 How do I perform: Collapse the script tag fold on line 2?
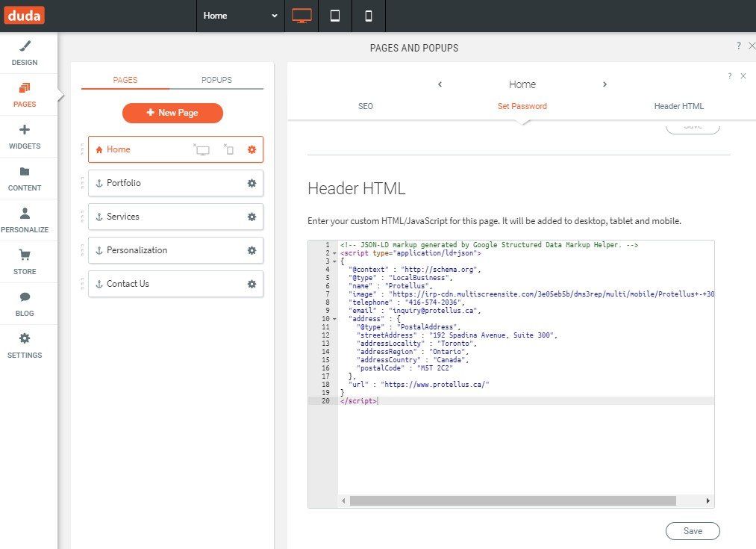[334, 253]
